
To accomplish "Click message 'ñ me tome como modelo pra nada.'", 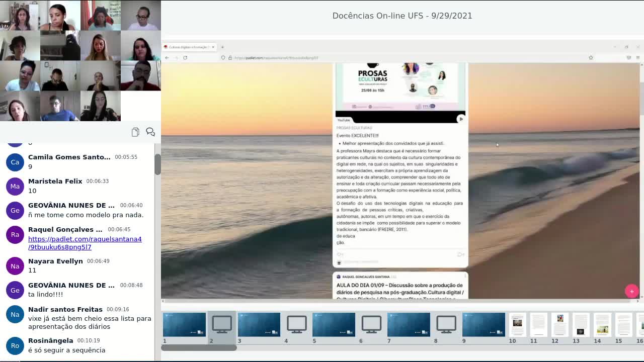I will coord(86,215).
